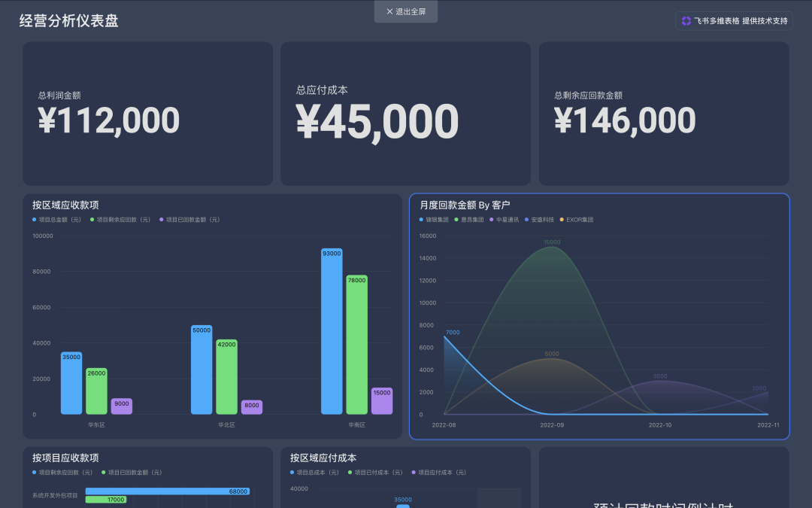This screenshot has height=508, width=812.
Task: Click the green 78000 bar for 华南区
Action: (x=357, y=345)
